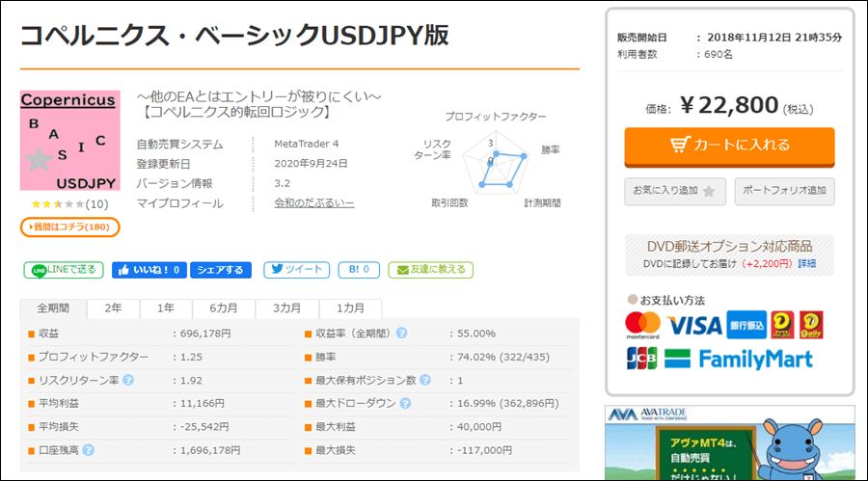
Task: Click help icon next to 収益率（全期間）
Action: pos(402,334)
